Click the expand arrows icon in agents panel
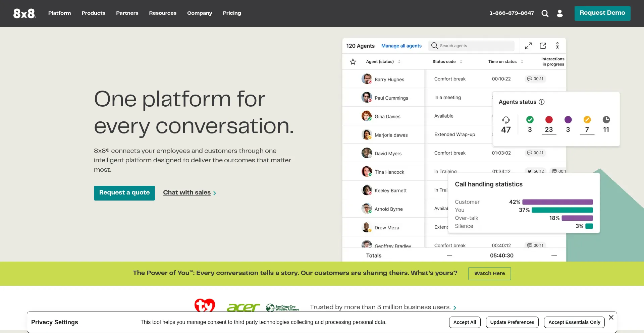The image size is (644, 333). click(x=528, y=46)
